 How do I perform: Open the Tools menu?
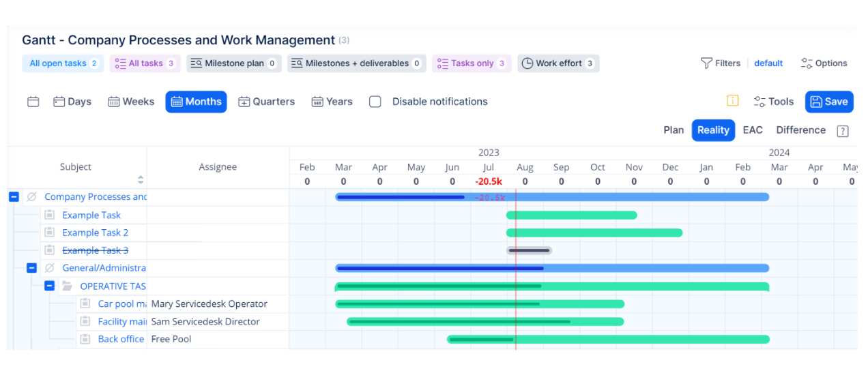(x=773, y=102)
